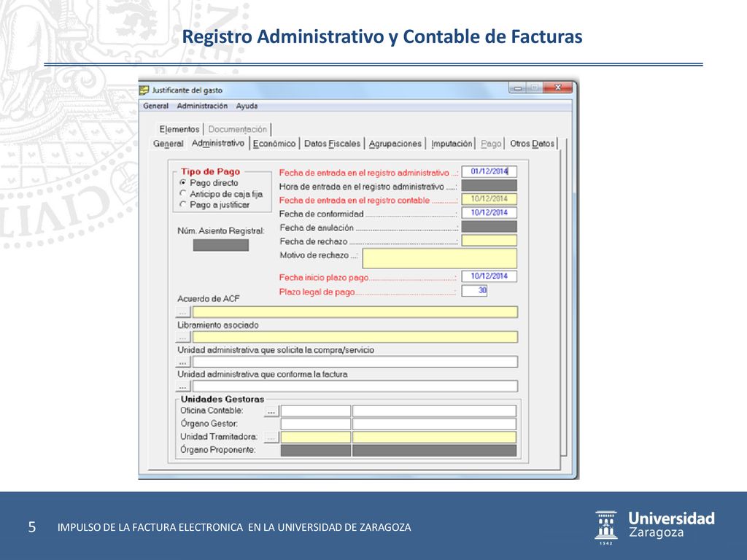Open the General sub-tab

pyautogui.click(x=169, y=144)
